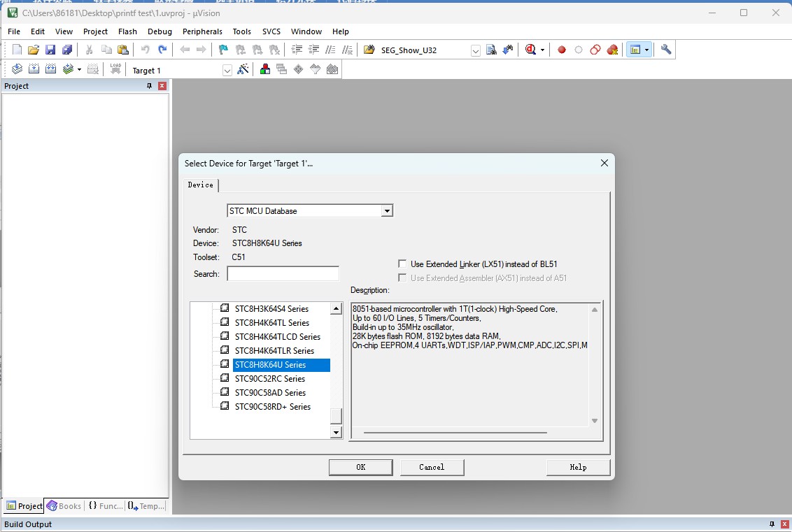Click the Cancel button
This screenshot has height=532, width=792.
(432, 467)
